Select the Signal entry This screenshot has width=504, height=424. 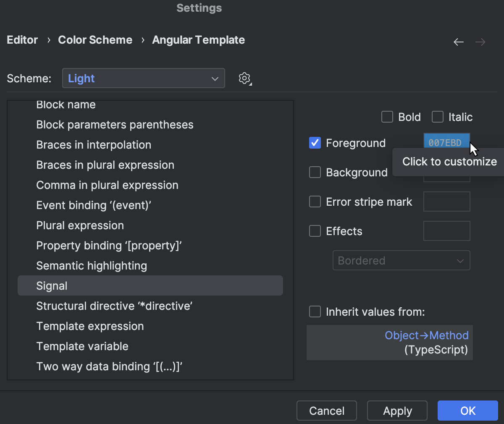52,285
